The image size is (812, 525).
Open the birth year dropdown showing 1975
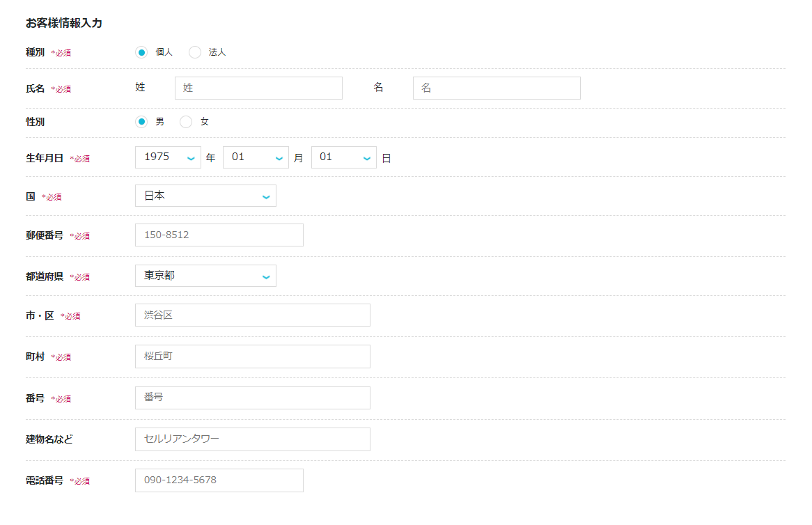pos(168,157)
